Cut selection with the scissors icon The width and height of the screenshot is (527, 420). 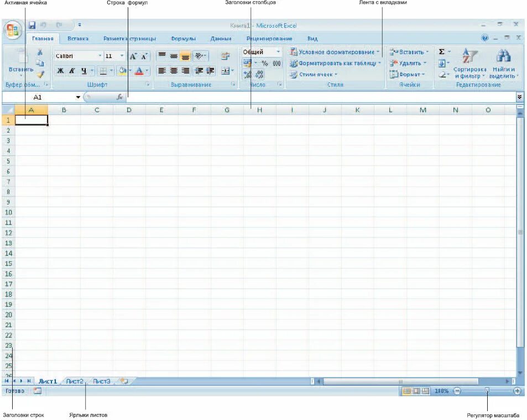(40, 52)
